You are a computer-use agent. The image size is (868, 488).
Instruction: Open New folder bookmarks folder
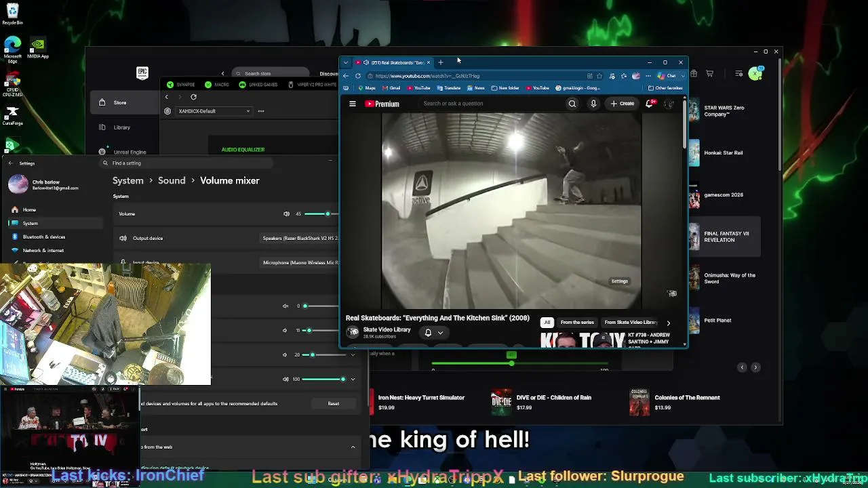pos(505,88)
